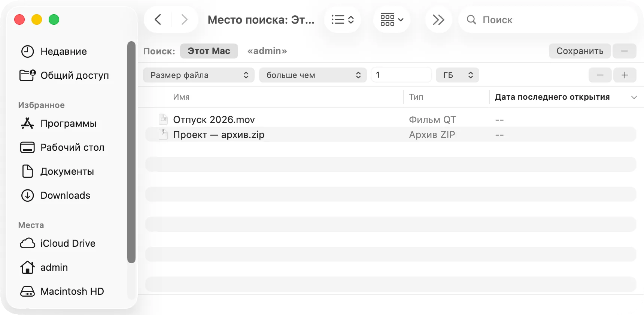Focus the Поиск search field
The height and width of the screenshot is (315, 644).
point(548,19)
